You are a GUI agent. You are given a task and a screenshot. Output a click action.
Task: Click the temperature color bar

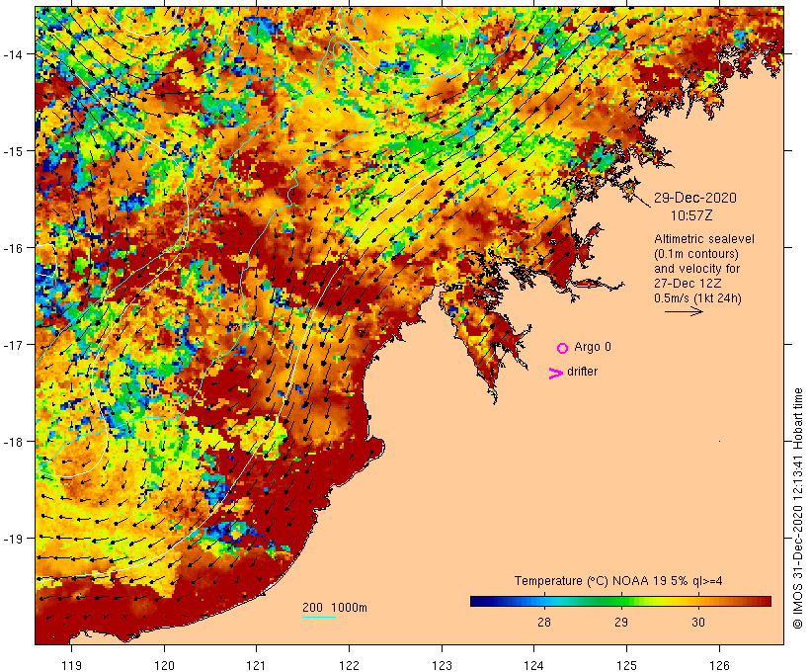point(620,601)
